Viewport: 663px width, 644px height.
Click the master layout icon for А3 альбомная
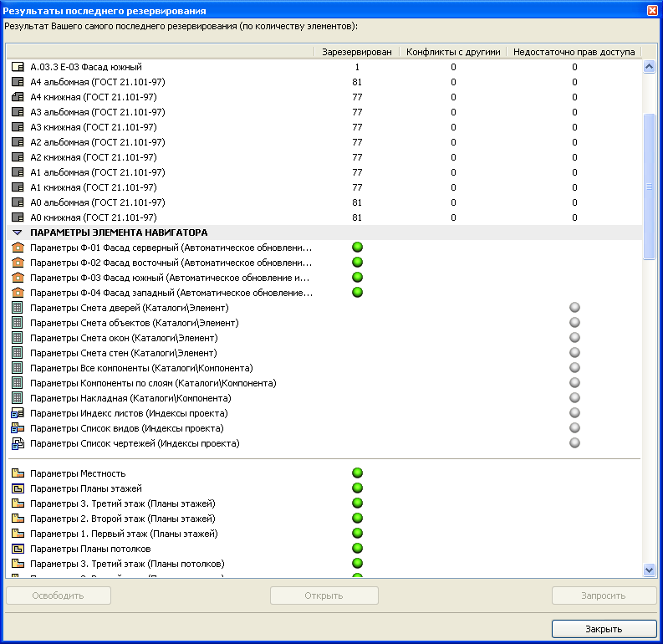click(18, 112)
